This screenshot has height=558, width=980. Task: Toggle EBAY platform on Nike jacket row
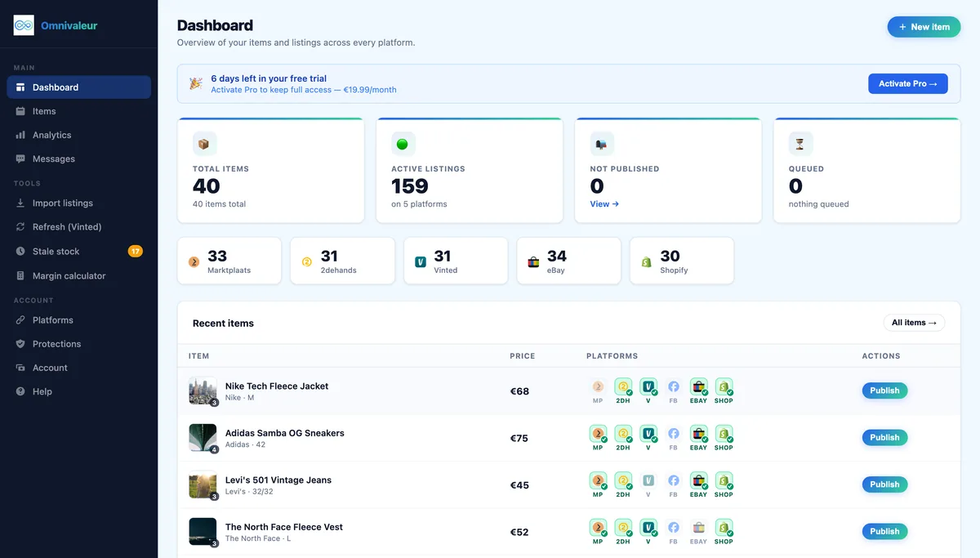698,391
